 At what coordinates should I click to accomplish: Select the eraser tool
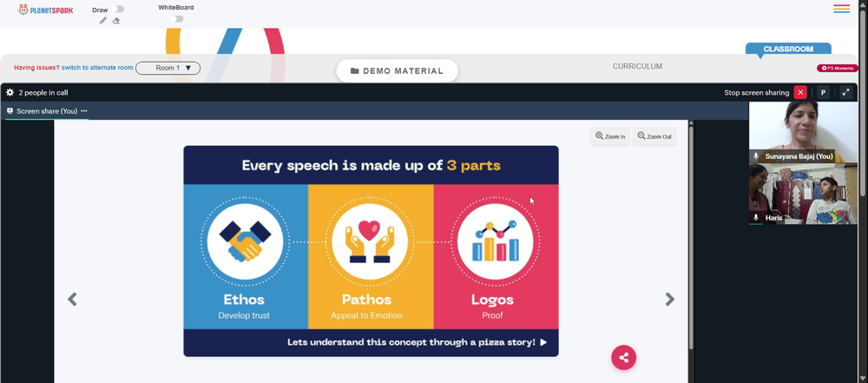(115, 21)
